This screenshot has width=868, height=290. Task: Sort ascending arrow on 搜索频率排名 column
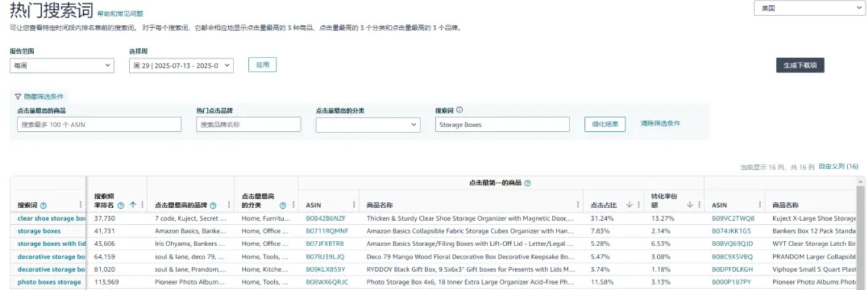point(132,205)
